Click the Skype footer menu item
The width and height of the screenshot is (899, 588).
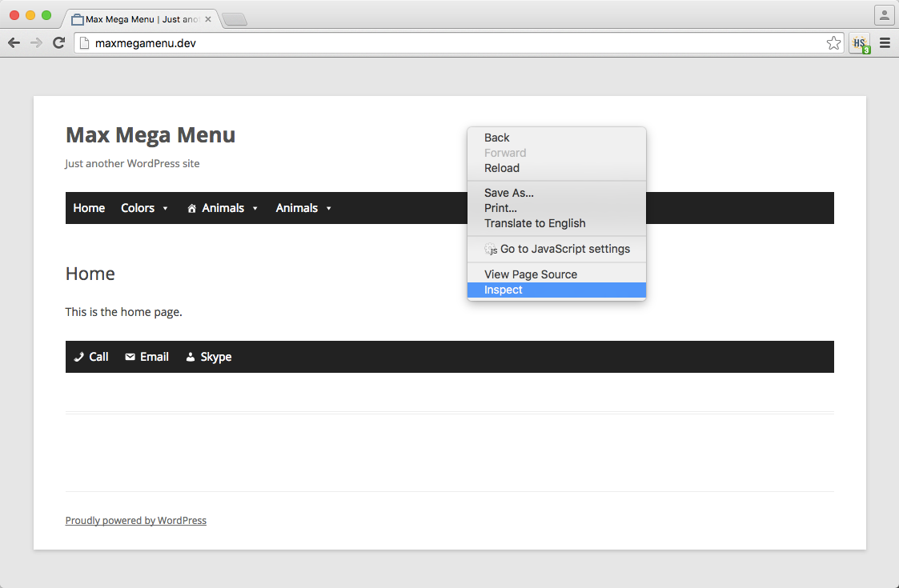pyautogui.click(x=209, y=357)
